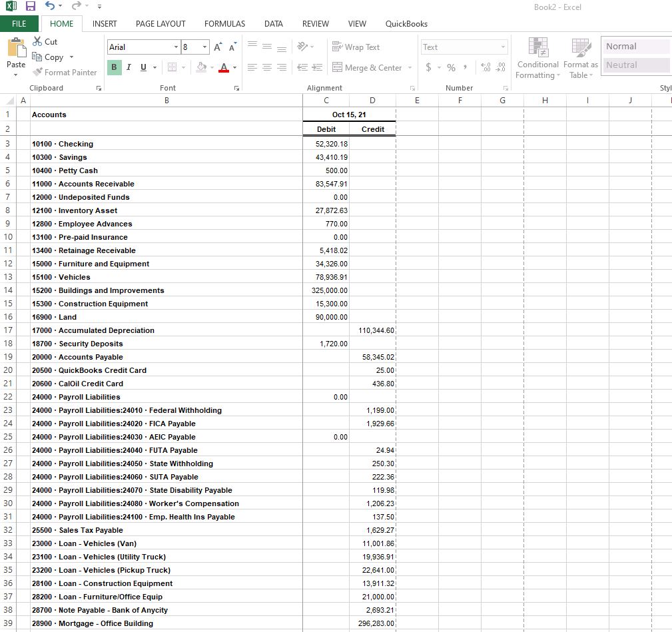
Task: Click the Increase Decimal icon
Action: (486, 67)
